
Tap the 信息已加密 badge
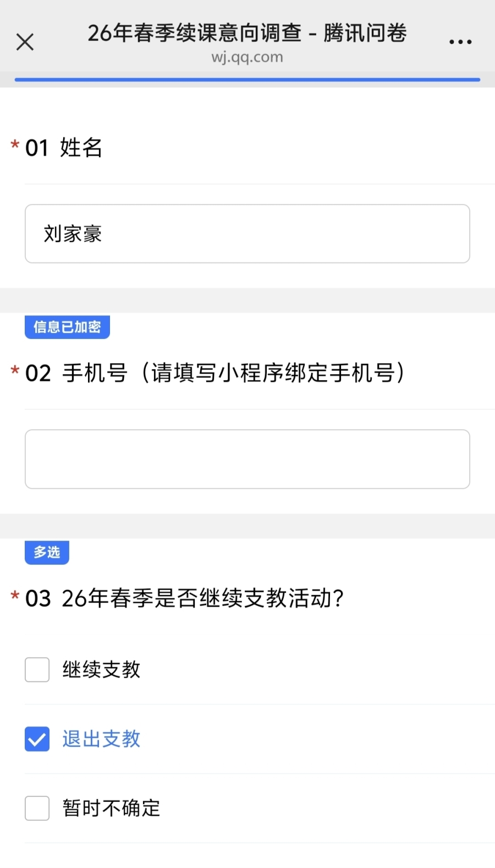point(67,327)
